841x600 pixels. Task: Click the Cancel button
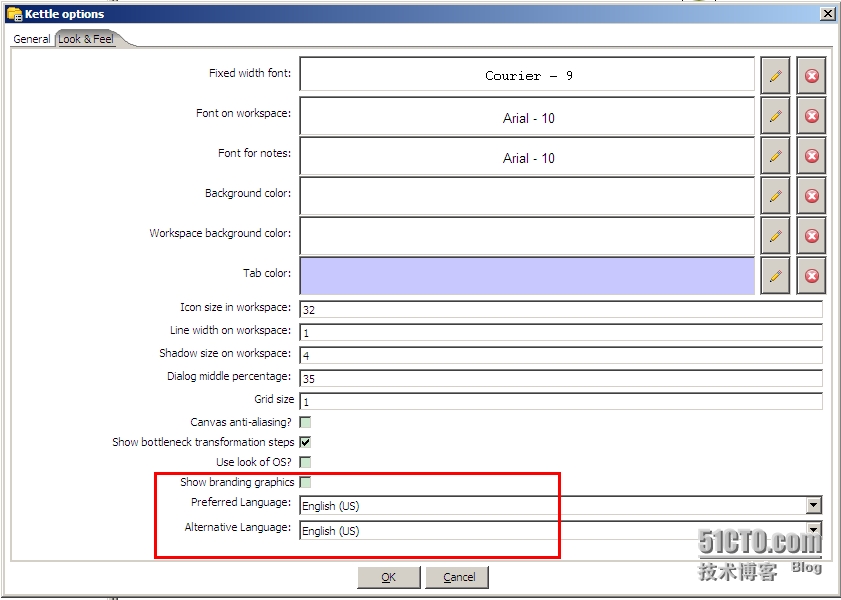[457, 577]
